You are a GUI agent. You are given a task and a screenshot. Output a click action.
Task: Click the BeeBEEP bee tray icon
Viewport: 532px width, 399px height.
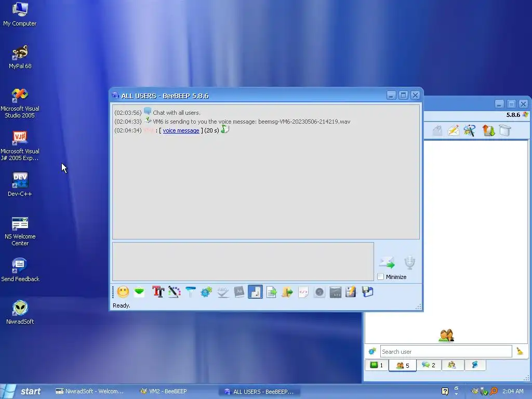pos(475,391)
